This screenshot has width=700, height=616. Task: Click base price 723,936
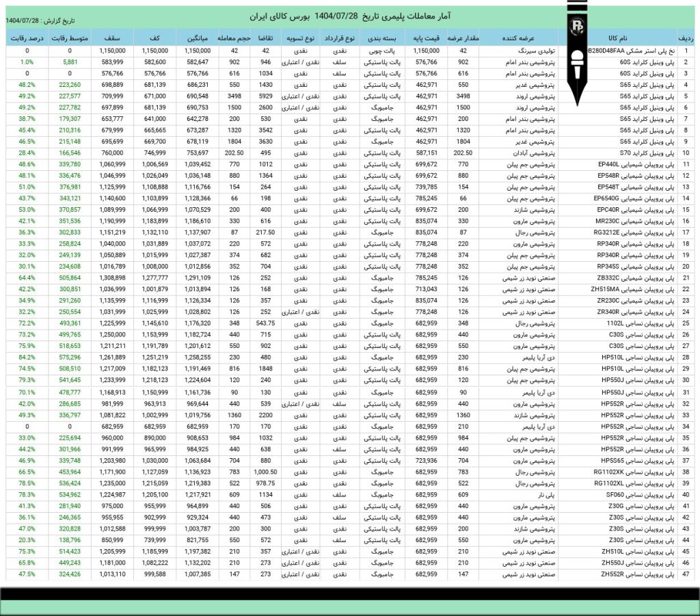(427, 461)
